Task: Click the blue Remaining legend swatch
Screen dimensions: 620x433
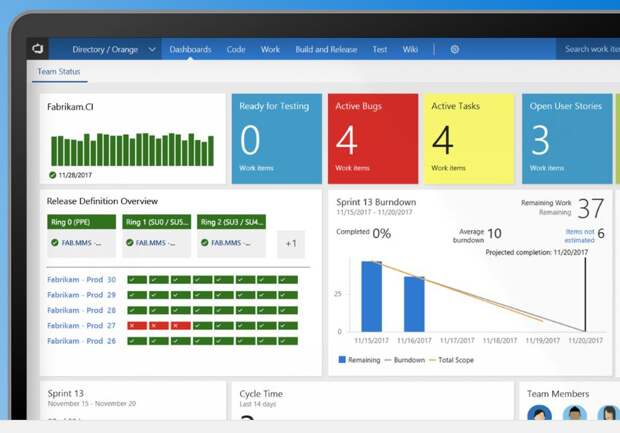Action: tap(342, 359)
